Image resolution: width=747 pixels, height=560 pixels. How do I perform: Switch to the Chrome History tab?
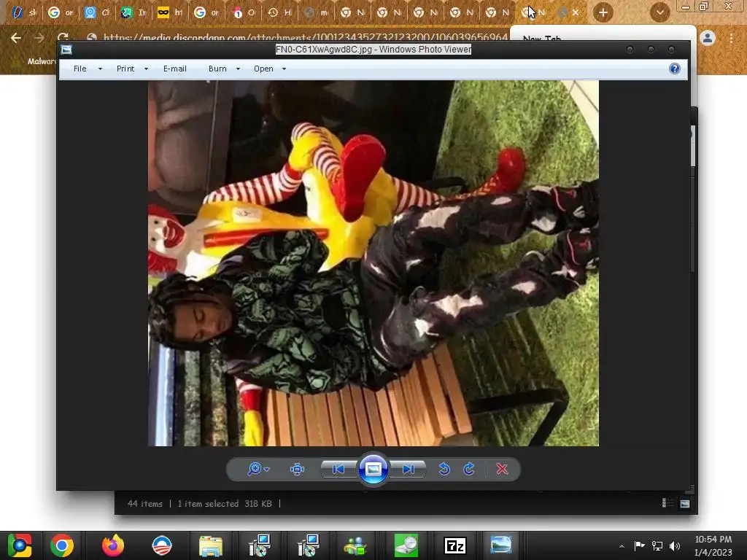pos(279,12)
